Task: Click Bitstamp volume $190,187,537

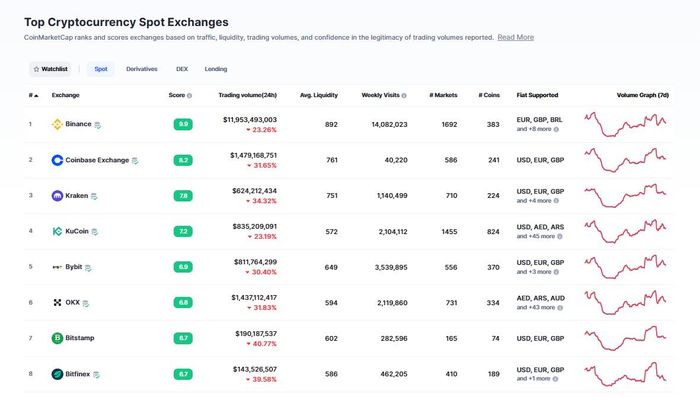Action: click(x=256, y=334)
